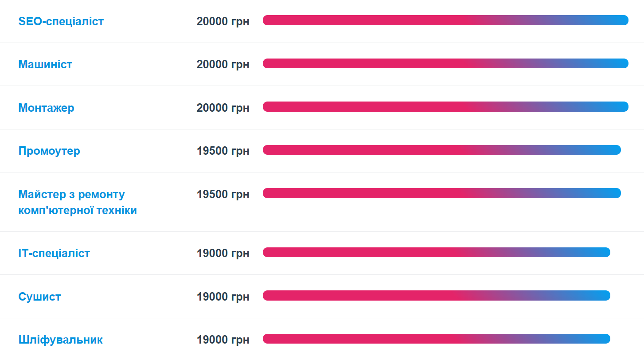Click the Монтажер salary bar
644x356 pixels.
click(445, 107)
